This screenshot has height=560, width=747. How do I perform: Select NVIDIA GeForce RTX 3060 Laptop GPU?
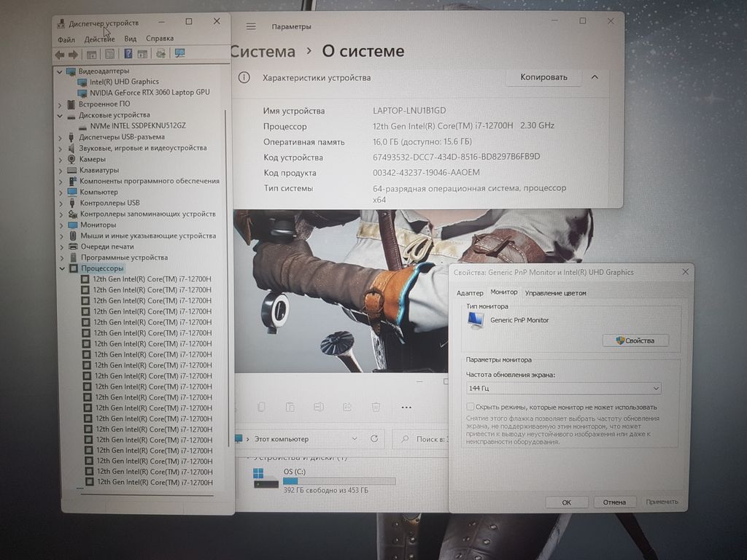(149, 93)
